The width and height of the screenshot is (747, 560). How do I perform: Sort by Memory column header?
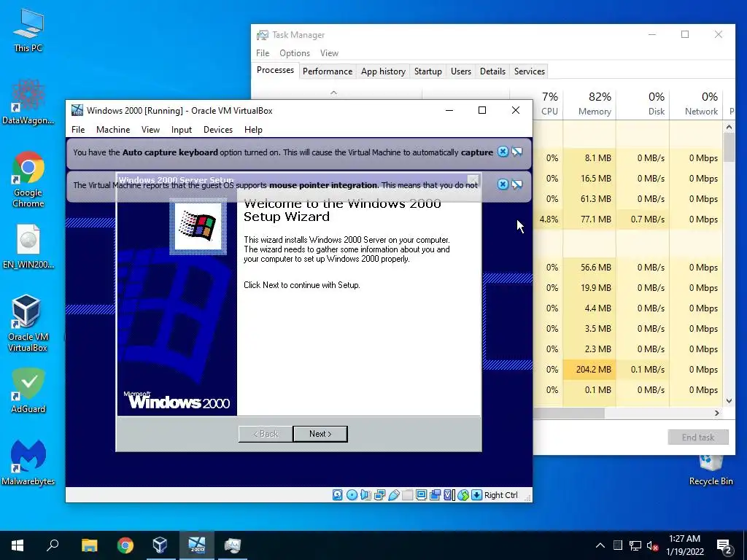point(589,104)
